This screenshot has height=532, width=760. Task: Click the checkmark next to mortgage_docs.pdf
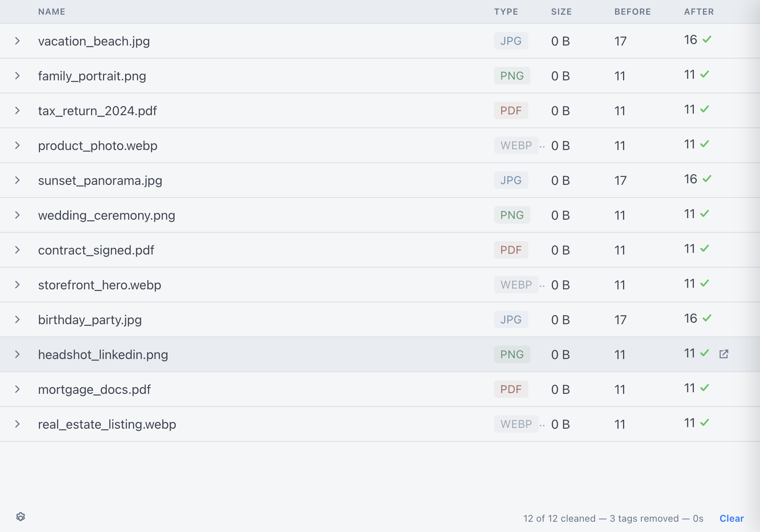[705, 388]
